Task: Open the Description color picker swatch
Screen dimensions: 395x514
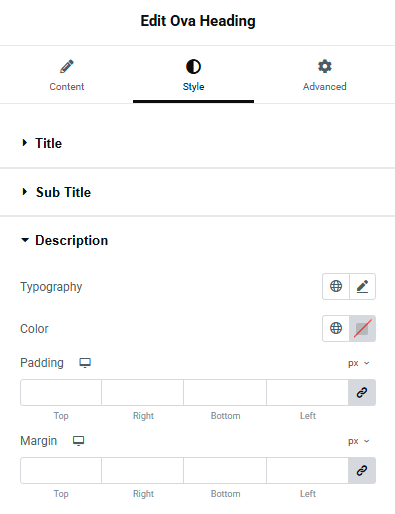Action: click(362, 328)
